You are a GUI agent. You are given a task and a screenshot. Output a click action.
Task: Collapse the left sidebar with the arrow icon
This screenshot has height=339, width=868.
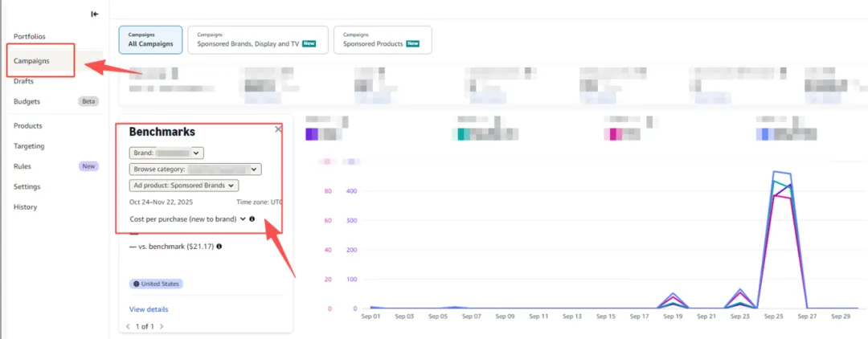pos(95,14)
